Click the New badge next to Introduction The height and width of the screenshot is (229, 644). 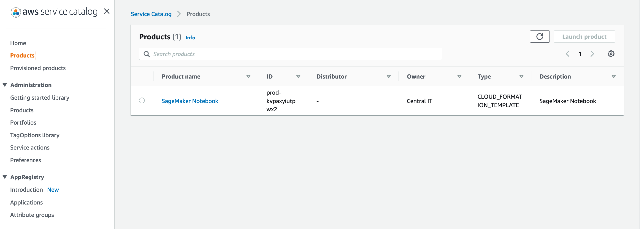[x=53, y=190]
